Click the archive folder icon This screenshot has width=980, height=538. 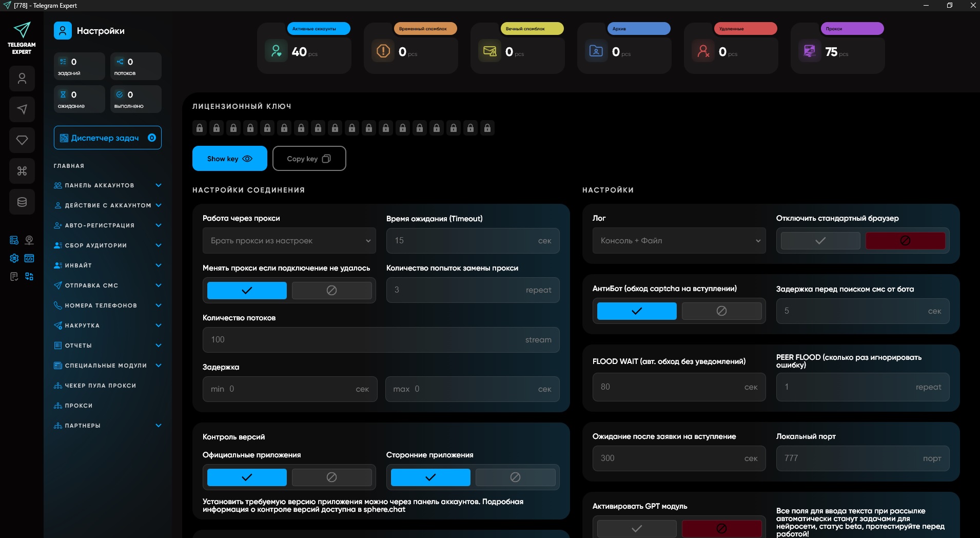[x=596, y=51]
